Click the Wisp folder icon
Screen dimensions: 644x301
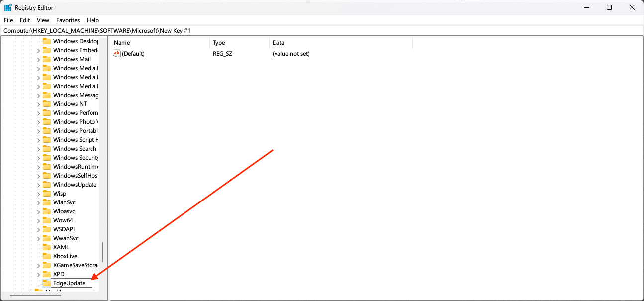47,194
